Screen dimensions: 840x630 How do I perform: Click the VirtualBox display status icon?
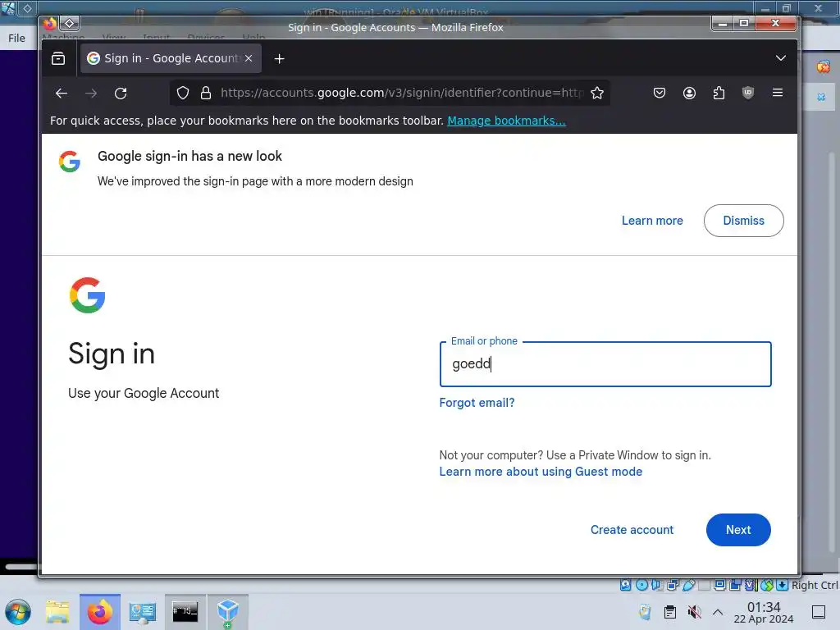click(x=719, y=585)
